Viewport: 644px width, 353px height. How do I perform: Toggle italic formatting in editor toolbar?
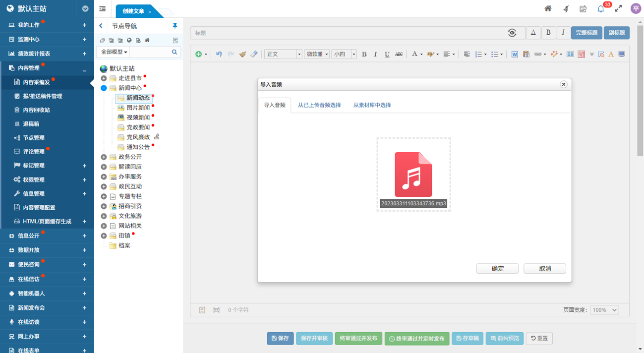375,54
